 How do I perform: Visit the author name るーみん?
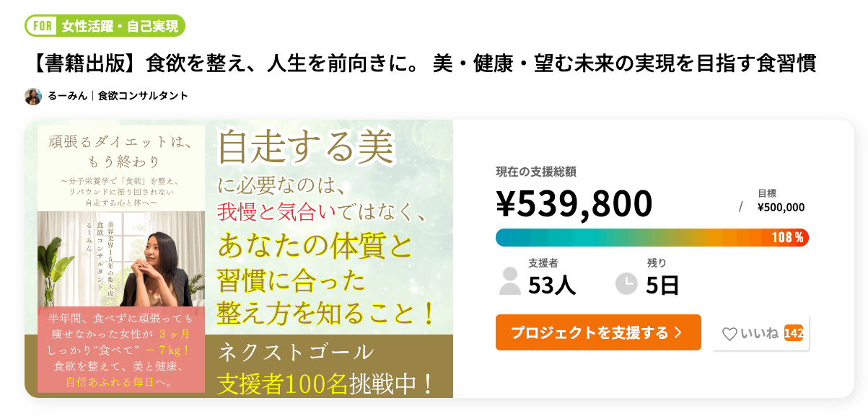(x=67, y=96)
